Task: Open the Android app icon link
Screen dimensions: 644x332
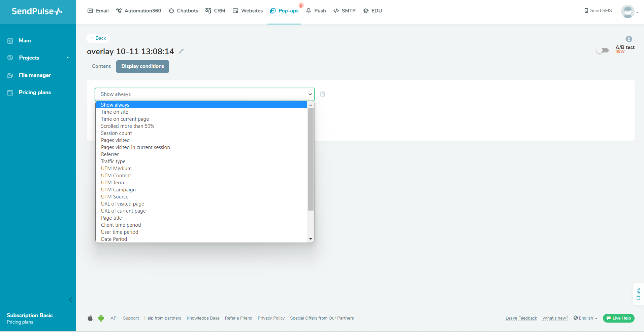Action: (101, 318)
